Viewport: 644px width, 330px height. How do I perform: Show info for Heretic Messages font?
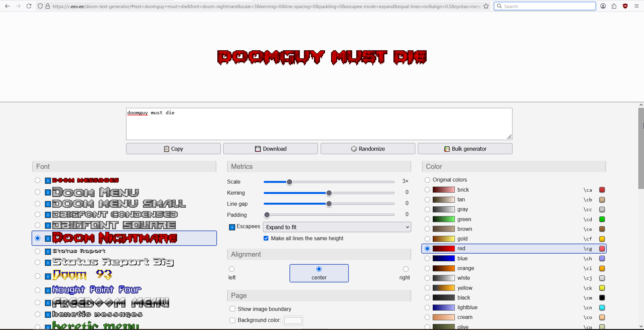tap(48, 315)
